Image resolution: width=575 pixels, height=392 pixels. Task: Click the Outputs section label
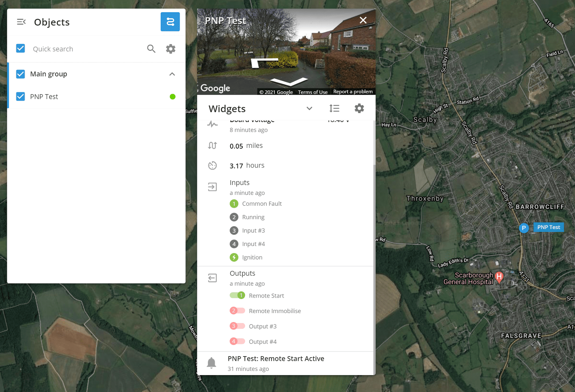point(243,274)
